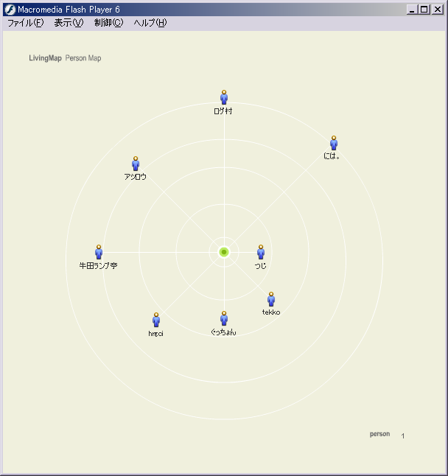Viewport: 448px width, 476px height.
Task: Click the person icon labeled ログ村
Action: tap(224, 97)
